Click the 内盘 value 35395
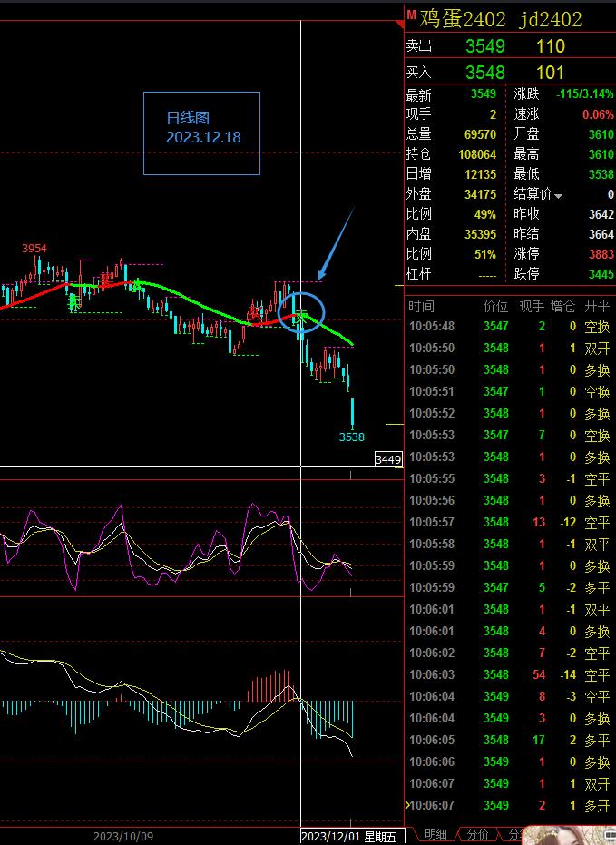This screenshot has height=845, width=616. click(480, 234)
